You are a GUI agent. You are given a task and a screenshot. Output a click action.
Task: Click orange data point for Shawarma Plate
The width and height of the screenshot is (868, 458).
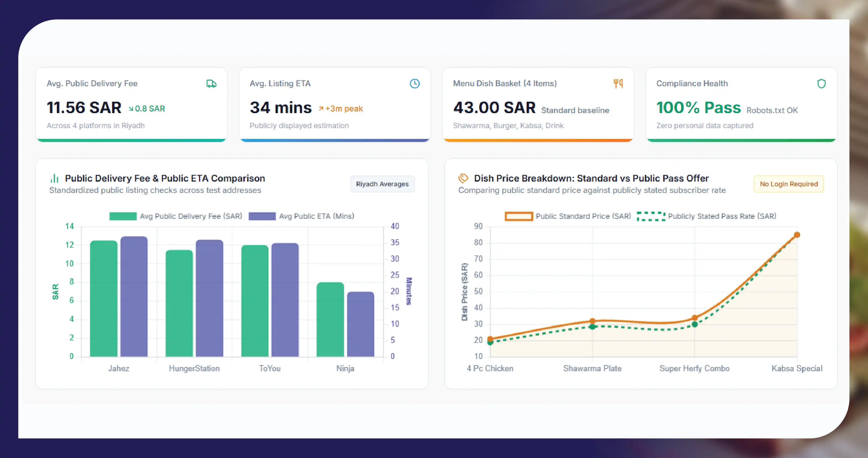pos(592,321)
